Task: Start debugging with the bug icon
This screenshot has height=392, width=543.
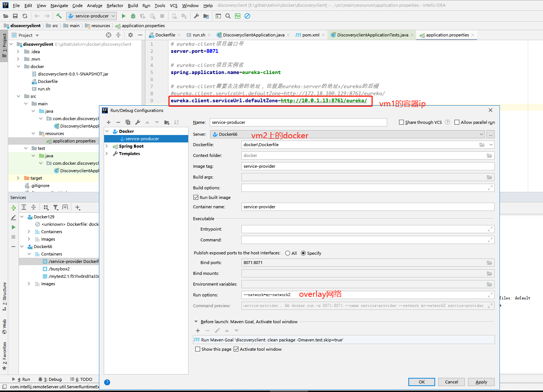Action: [133, 16]
